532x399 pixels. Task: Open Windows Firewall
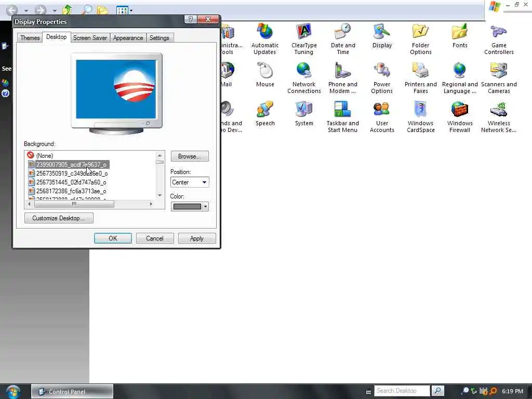[460, 117]
